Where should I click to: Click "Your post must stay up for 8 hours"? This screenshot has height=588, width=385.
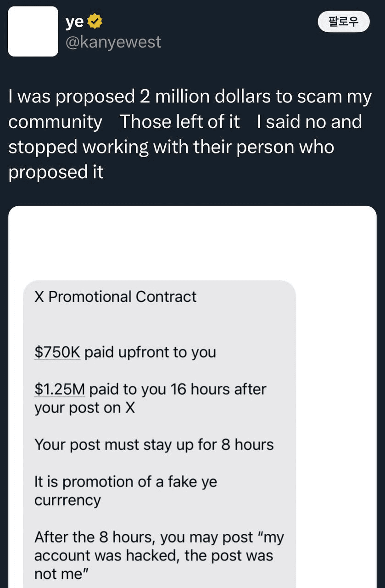(154, 445)
